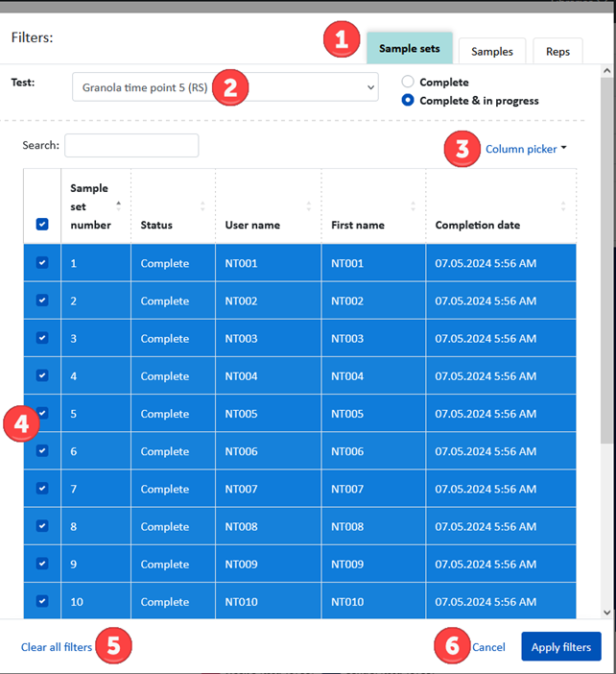
Task: Click the NT004 user name cell
Action: (269, 375)
